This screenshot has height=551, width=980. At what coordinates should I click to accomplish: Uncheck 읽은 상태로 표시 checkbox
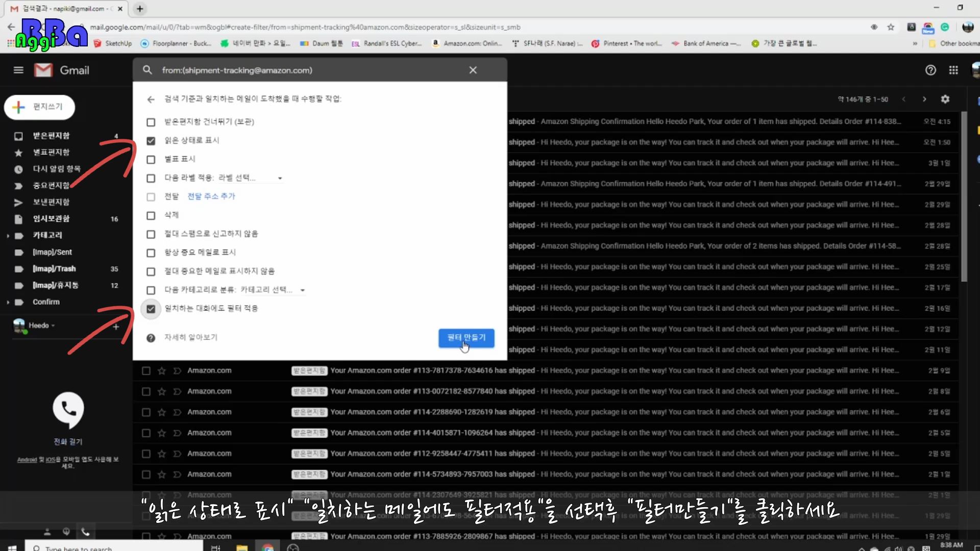click(151, 141)
